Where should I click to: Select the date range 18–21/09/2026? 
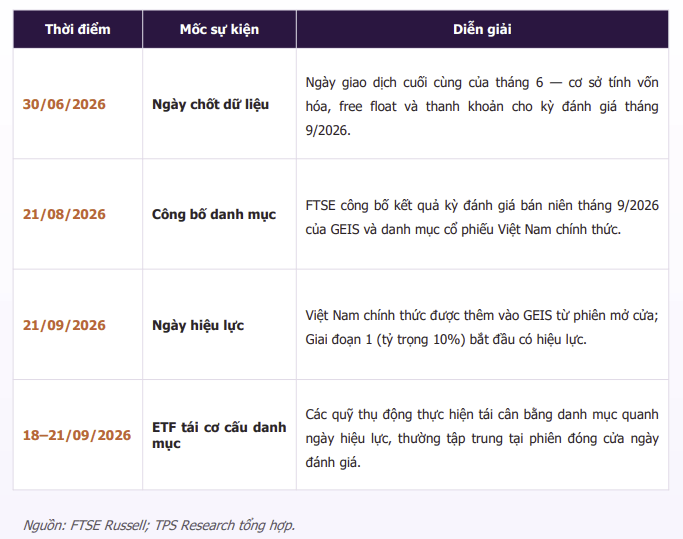[77, 435]
